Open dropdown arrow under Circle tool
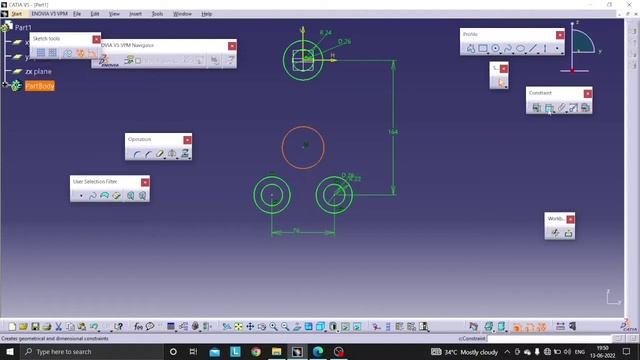 coord(501,53)
